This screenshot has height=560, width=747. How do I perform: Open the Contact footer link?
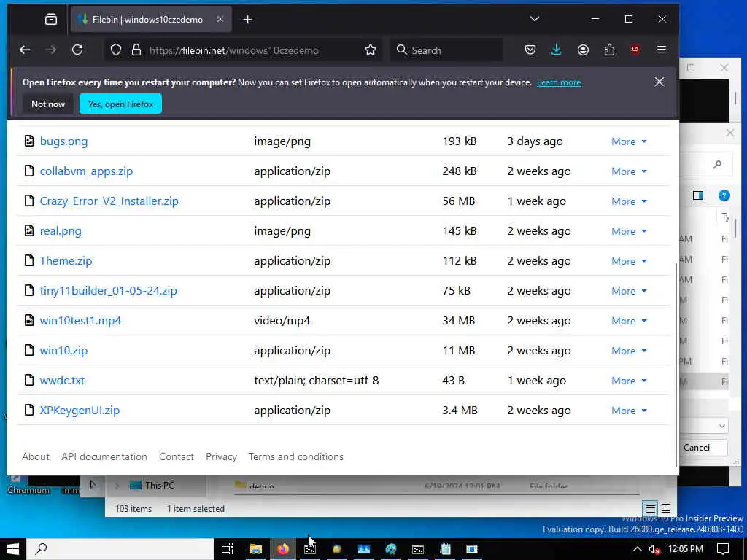point(177,456)
